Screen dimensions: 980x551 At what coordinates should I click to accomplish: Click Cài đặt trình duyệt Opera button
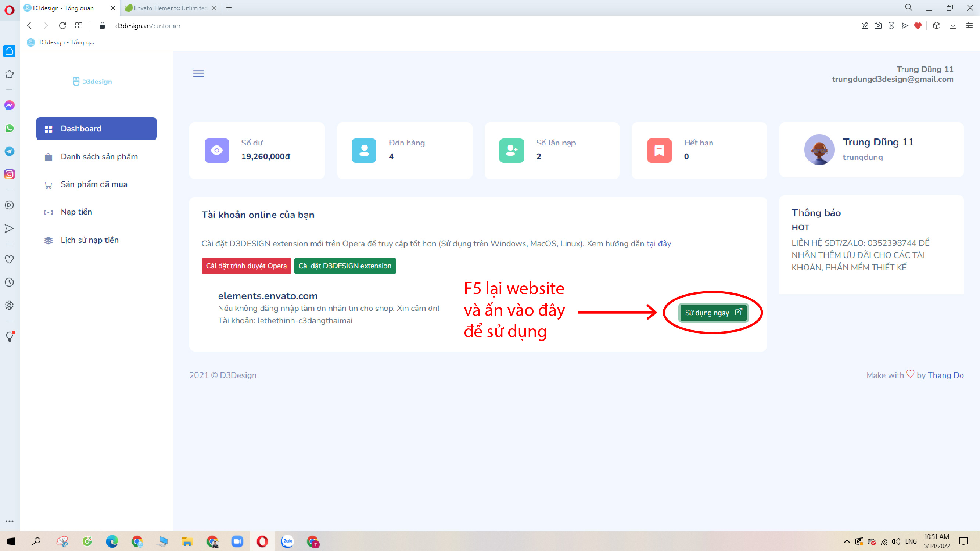pyautogui.click(x=247, y=266)
